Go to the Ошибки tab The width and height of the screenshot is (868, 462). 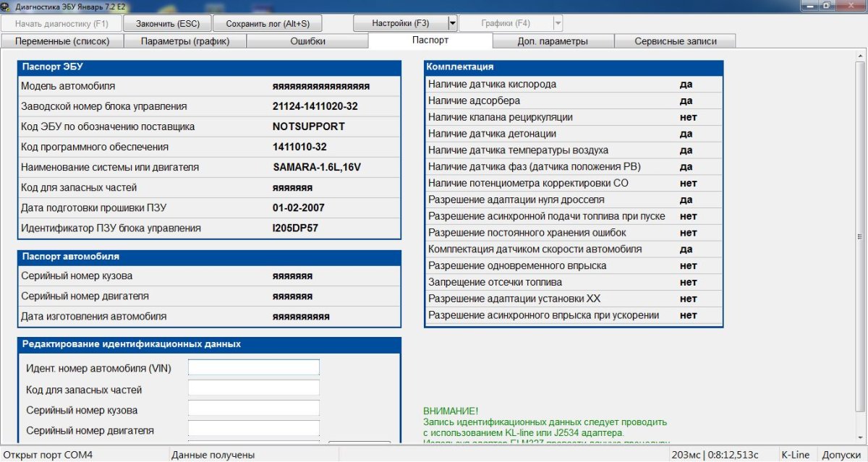click(x=307, y=41)
